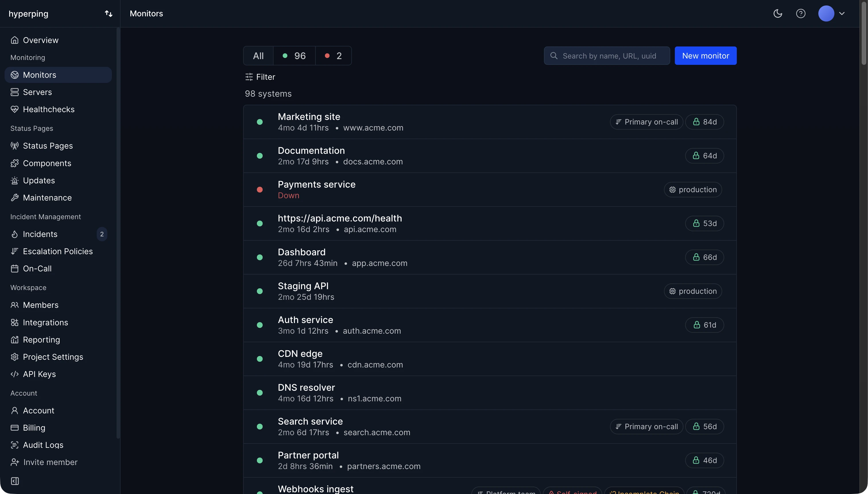Focus the search by name field

coord(607,56)
